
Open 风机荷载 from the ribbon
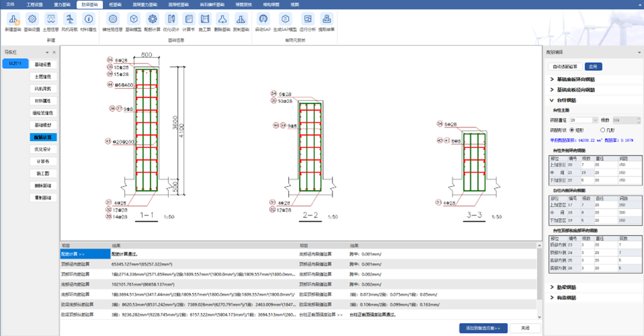coord(70,22)
